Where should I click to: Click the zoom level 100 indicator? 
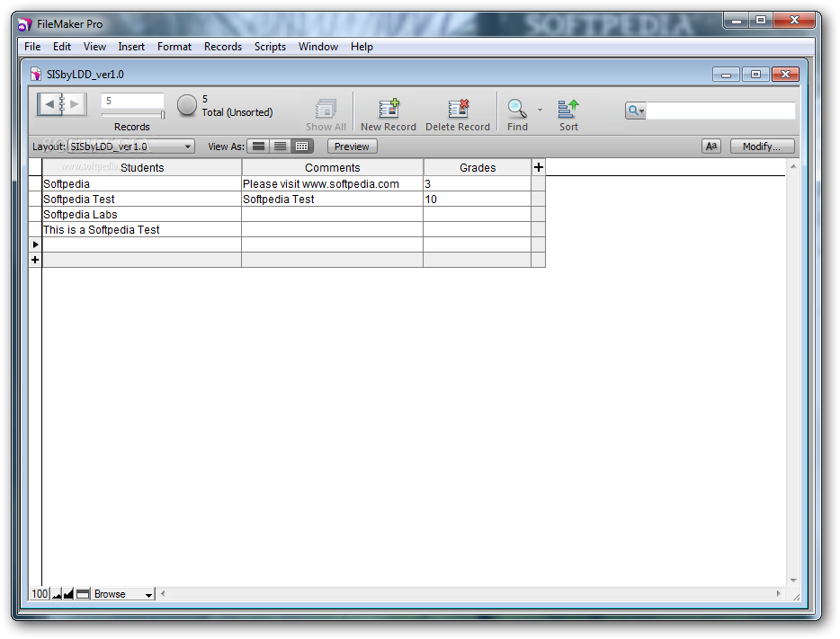point(40,594)
